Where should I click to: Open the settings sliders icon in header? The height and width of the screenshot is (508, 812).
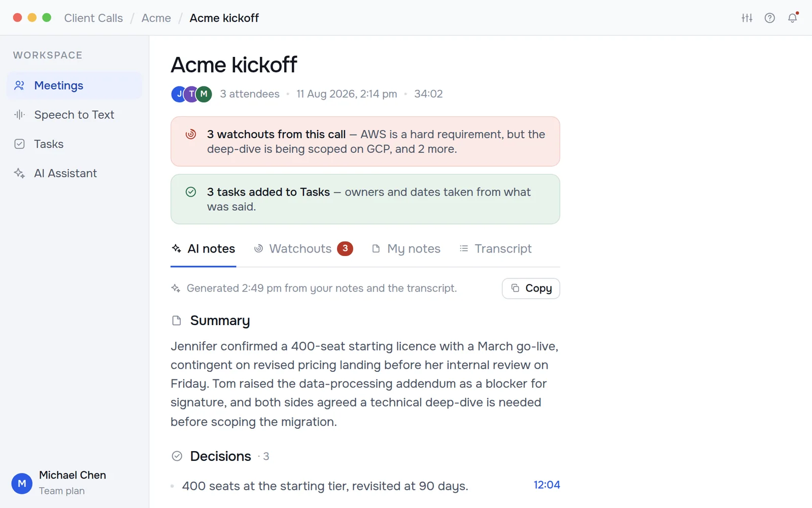(747, 18)
